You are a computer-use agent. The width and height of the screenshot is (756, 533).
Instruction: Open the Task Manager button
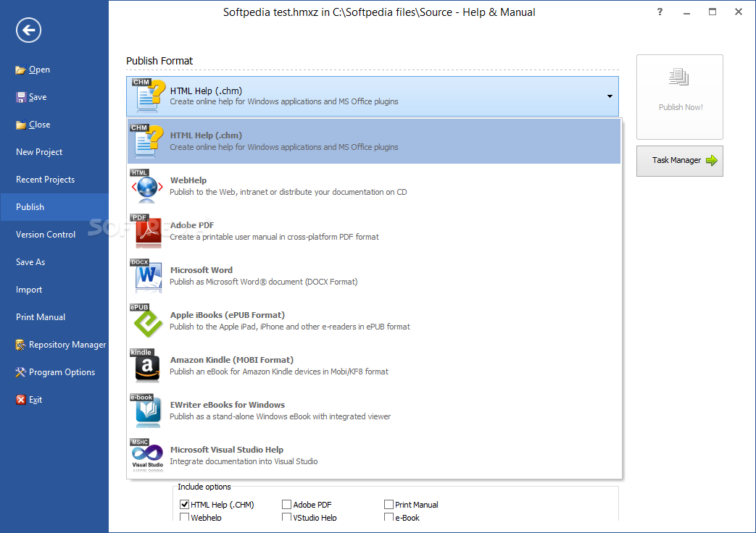coord(679,161)
